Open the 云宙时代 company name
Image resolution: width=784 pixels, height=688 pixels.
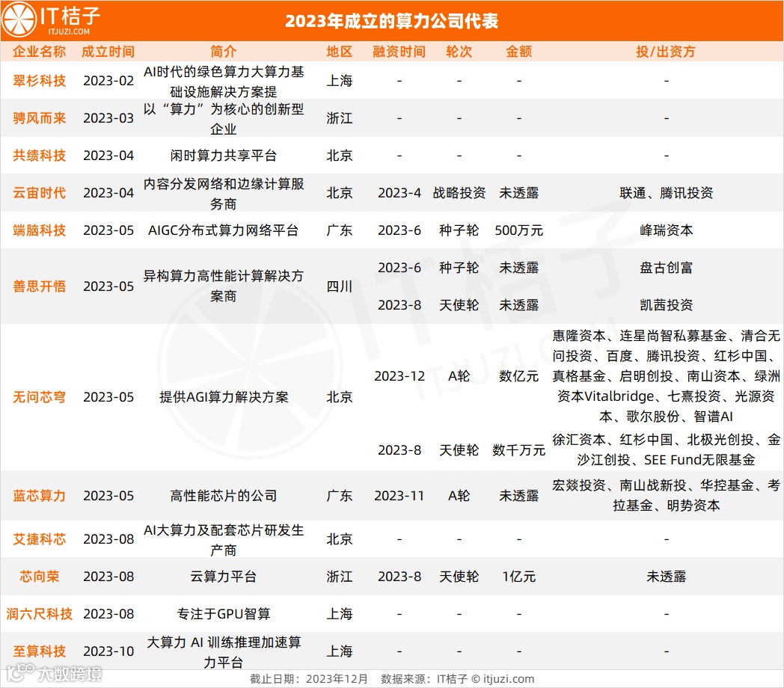click(x=39, y=192)
